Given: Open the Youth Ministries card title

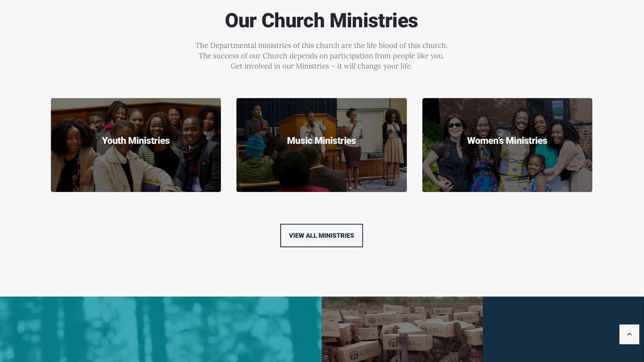Looking at the screenshot, I should pyautogui.click(x=135, y=141).
